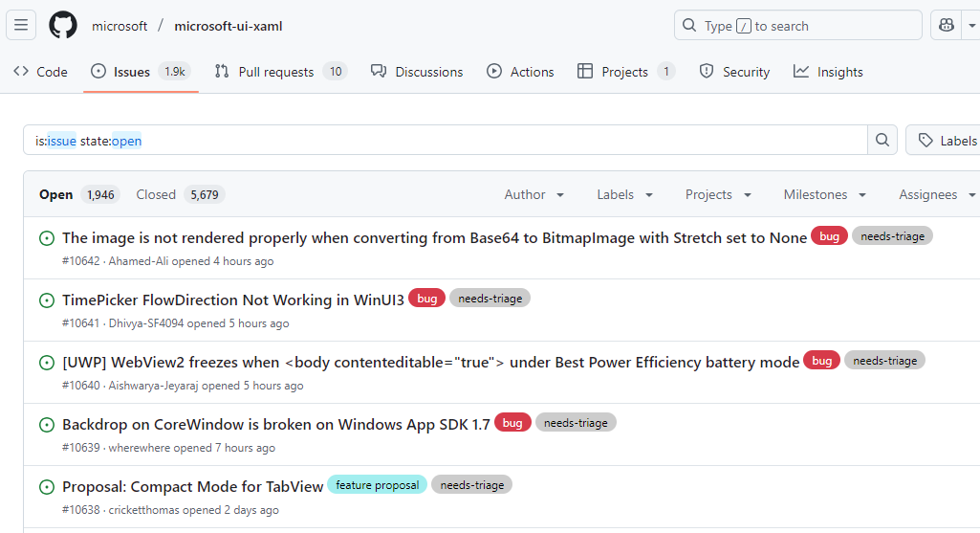This screenshot has height=533, width=980.
Task: Click the Labels button near search
Action: click(945, 141)
